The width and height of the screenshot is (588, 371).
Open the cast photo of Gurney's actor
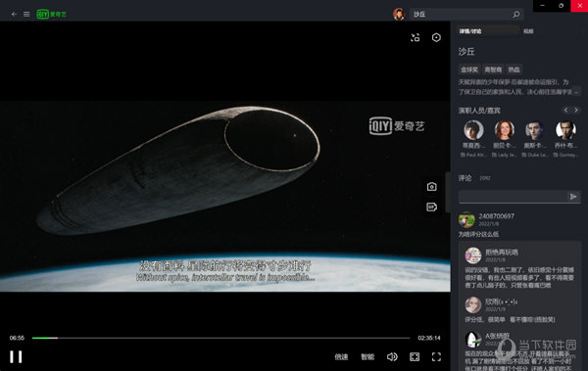pyautogui.click(x=565, y=130)
